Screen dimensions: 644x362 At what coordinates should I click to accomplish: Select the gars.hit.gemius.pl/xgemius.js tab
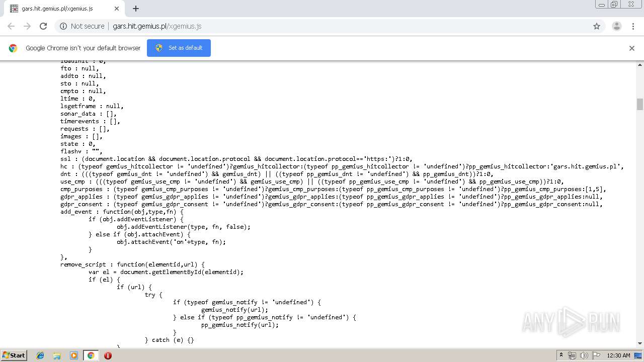[x=64, y=9]
